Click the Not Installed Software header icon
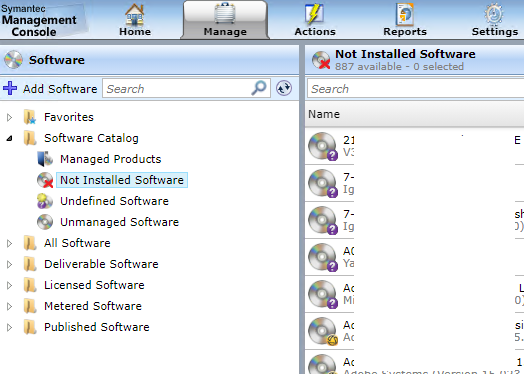Viewport: 525px width, 374px height. (x=321, y=60)
